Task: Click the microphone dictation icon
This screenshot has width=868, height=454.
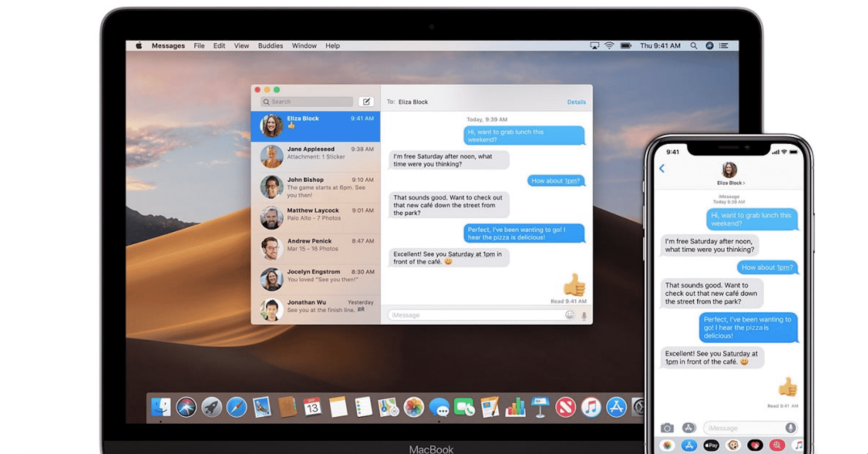Action: 584,316
